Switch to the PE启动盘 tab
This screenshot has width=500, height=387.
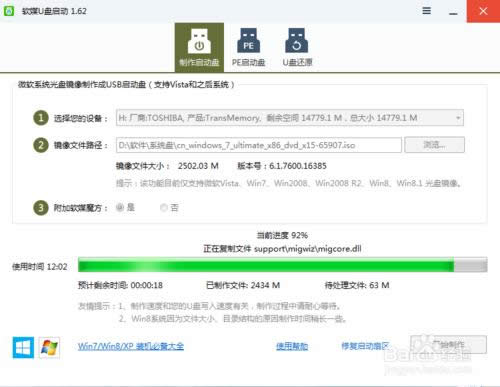(248, 47)
